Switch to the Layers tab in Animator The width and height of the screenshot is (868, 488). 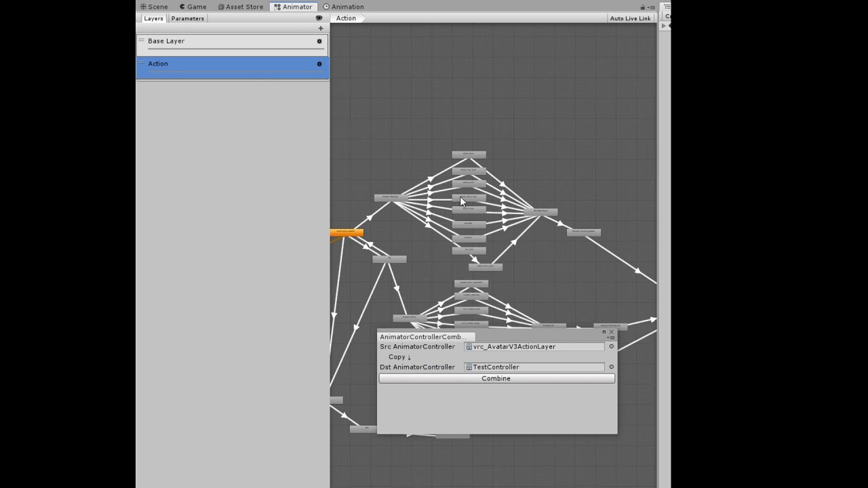[x=153, y=18]
